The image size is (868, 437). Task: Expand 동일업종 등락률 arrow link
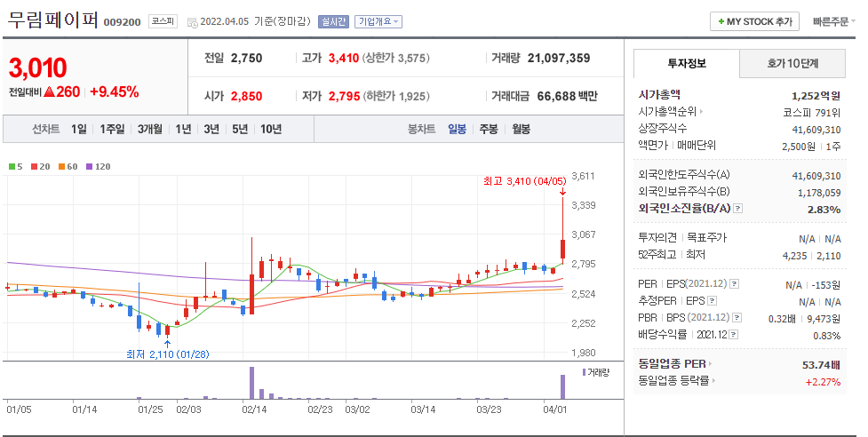click(713, 380)
